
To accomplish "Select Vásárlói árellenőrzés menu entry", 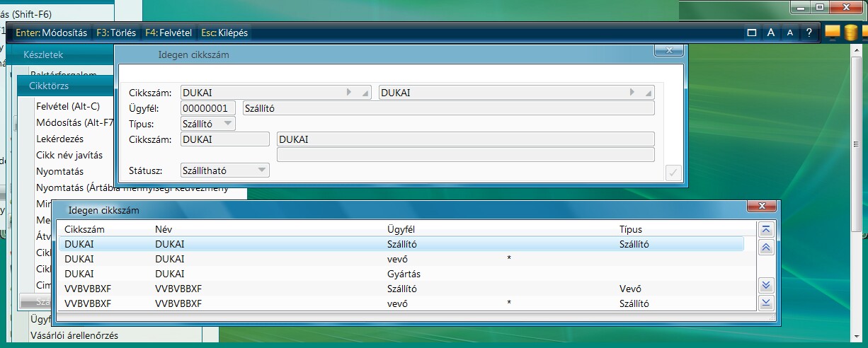I will click(74, 335).
